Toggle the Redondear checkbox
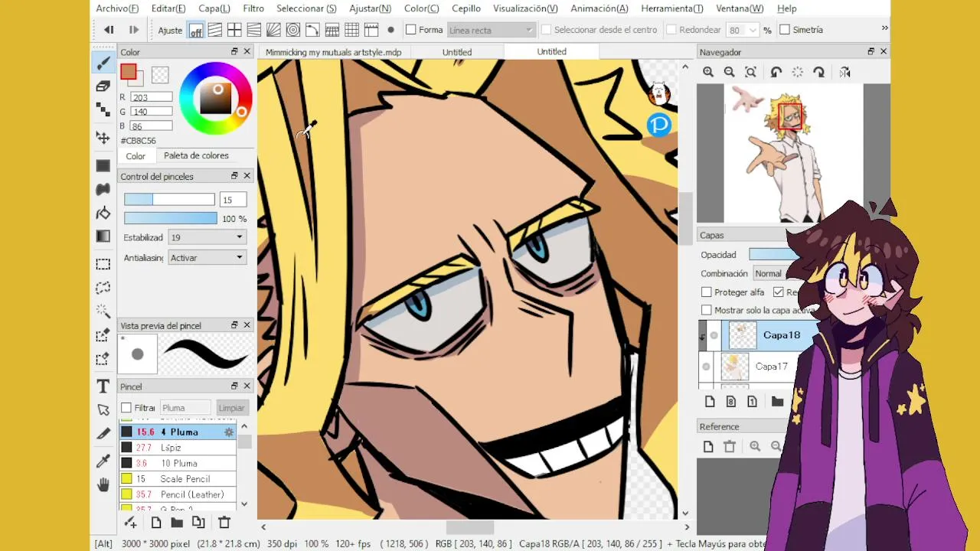The height and width of the screenshot is (551, 980). pyautogui.click(x=671, y=30)
